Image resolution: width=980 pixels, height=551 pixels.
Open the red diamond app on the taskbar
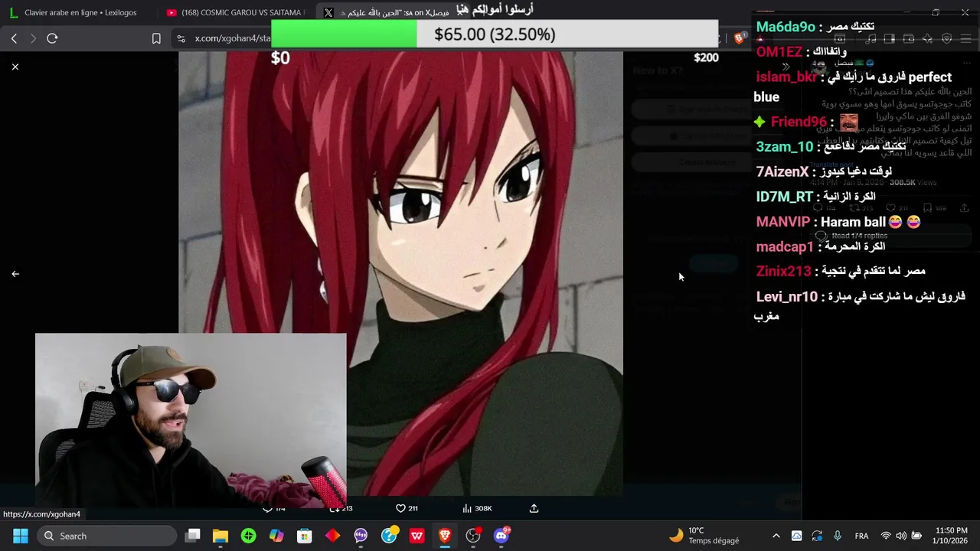tap(332, 536)
